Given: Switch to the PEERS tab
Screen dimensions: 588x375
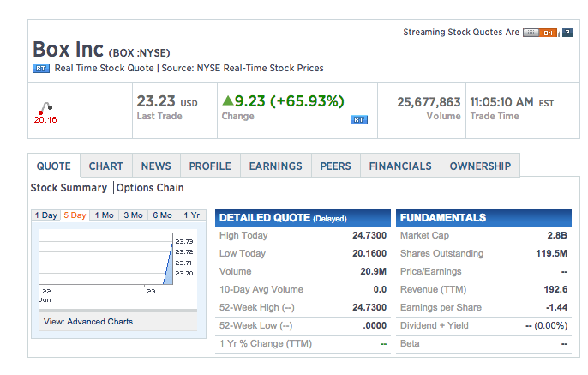Looking at the screenshot, I should [x=336, y=166].
